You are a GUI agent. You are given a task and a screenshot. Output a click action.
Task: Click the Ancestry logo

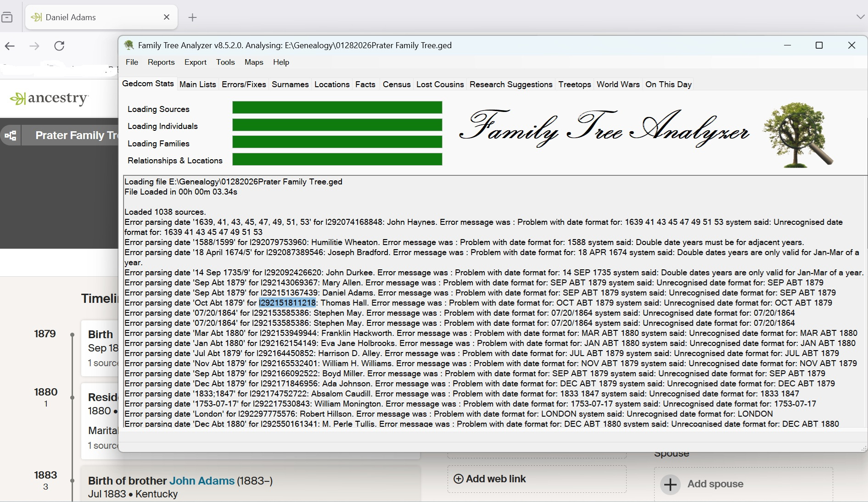(x=49, y=98)
